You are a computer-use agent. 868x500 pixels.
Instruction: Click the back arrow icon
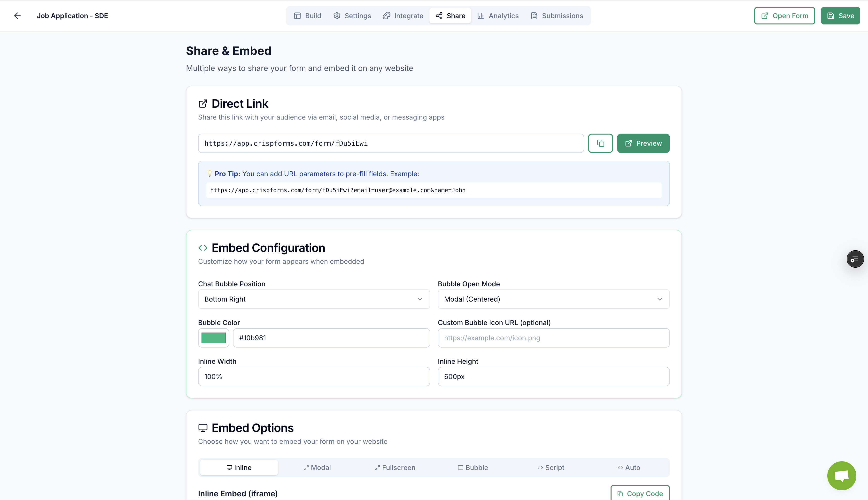point(17,16)
